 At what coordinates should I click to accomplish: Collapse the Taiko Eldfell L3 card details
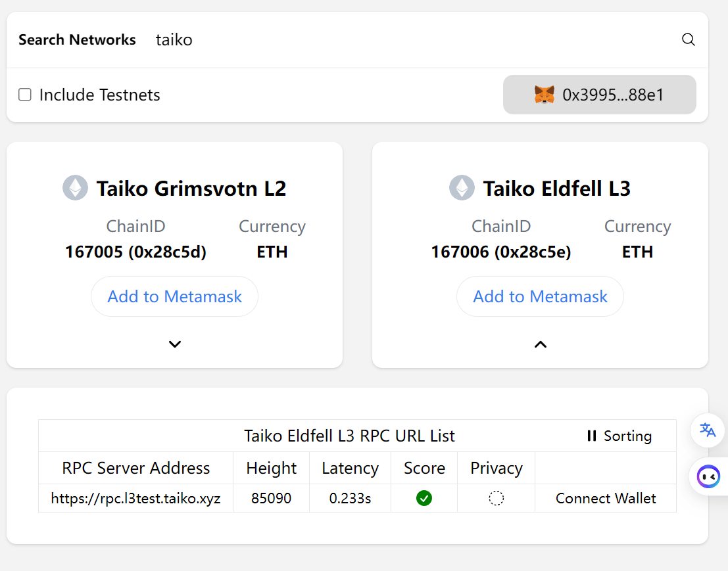[541, 344]
